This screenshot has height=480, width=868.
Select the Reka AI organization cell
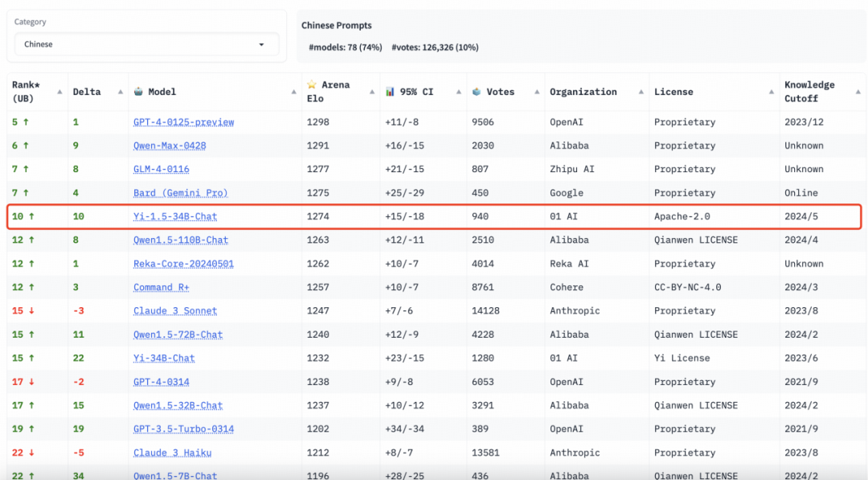tap(569, 264)
